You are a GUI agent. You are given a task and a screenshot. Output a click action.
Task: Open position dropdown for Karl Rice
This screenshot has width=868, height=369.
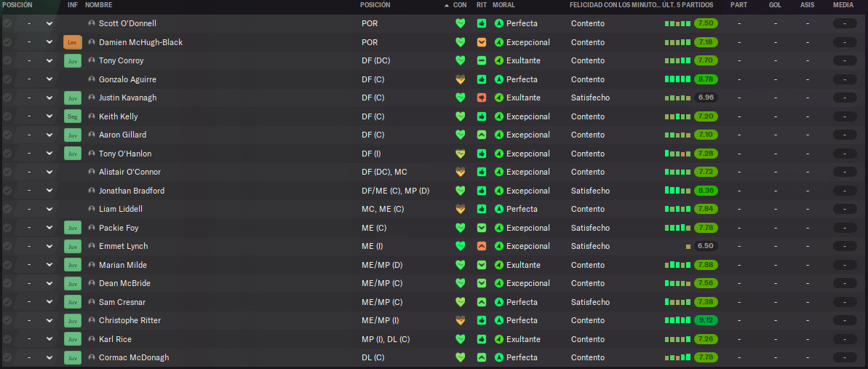49,339
